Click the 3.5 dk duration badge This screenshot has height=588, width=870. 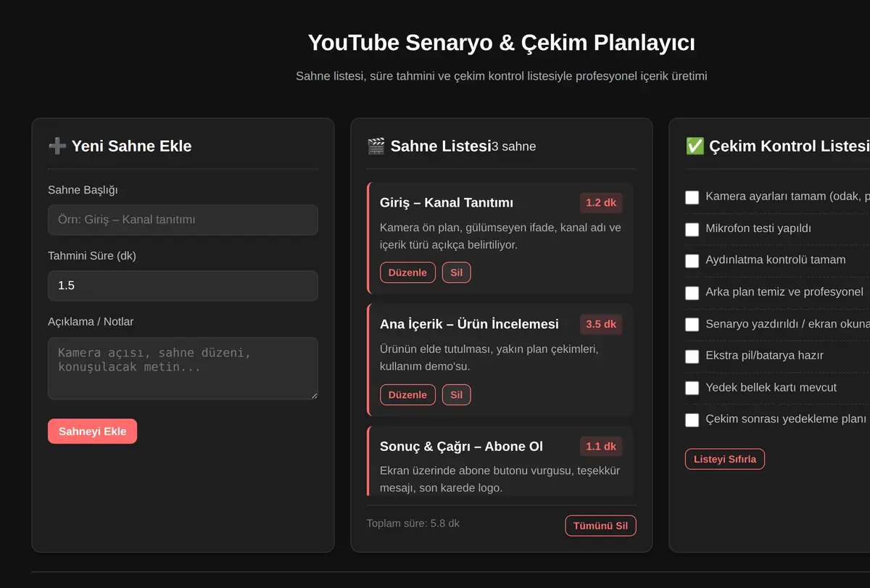click(601, 324)
